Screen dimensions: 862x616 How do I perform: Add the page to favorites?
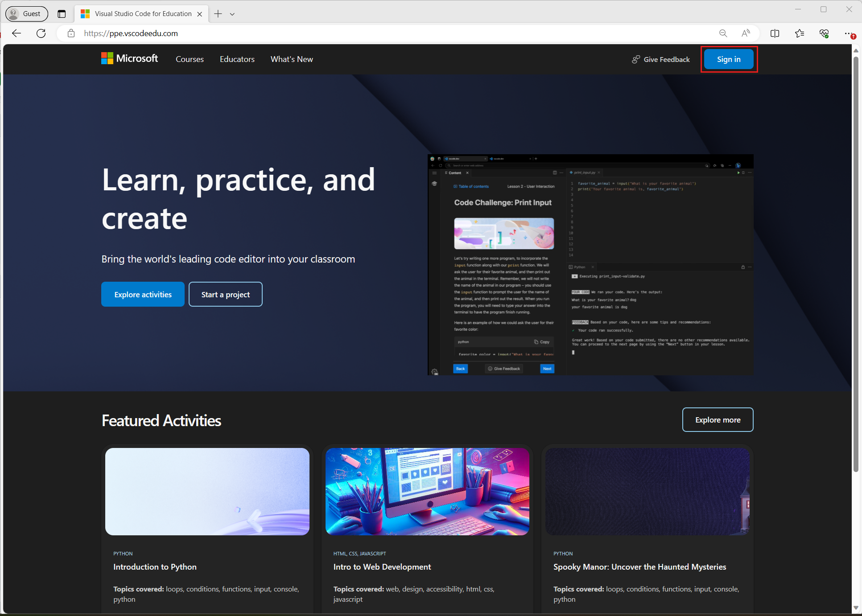800,33
